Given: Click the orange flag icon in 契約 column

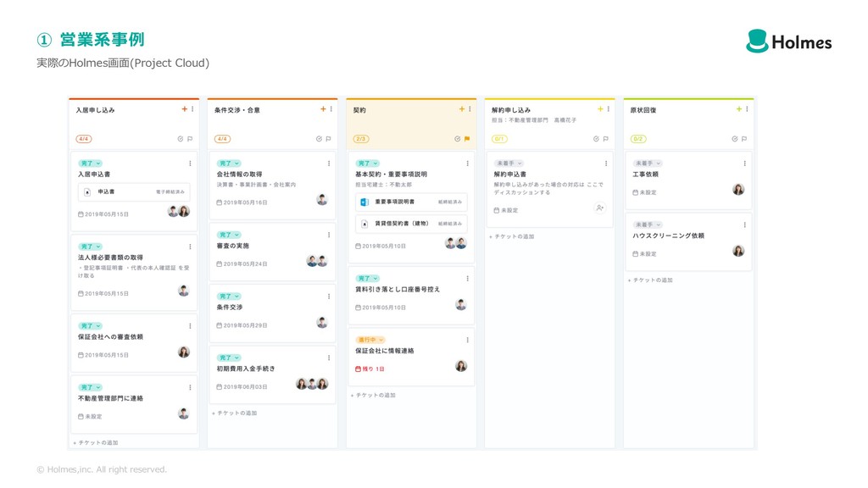Looking at the screenshot, I should point(467,139).
